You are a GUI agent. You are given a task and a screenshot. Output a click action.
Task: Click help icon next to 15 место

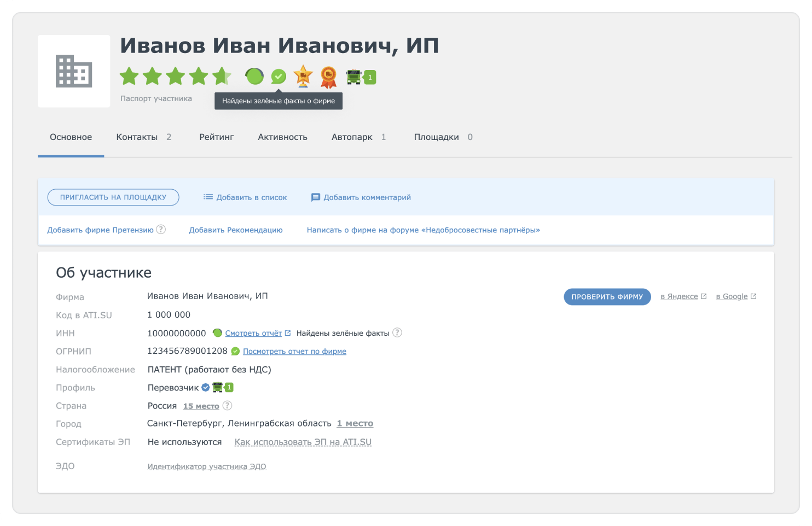(228, 406)
